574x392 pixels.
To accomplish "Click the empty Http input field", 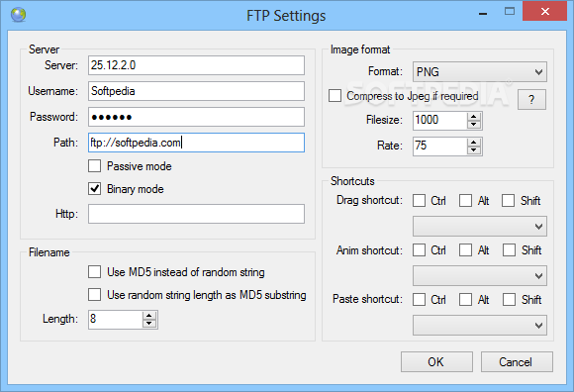I will coord(196,214).
